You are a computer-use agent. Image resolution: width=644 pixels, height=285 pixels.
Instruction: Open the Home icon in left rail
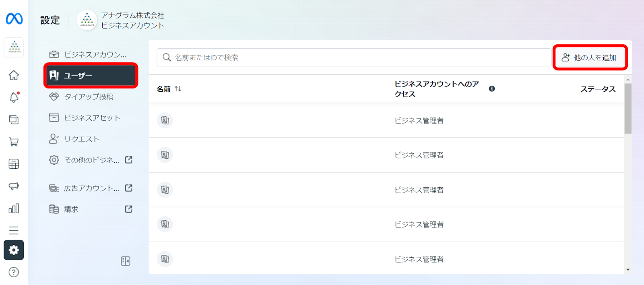(14, 75)
